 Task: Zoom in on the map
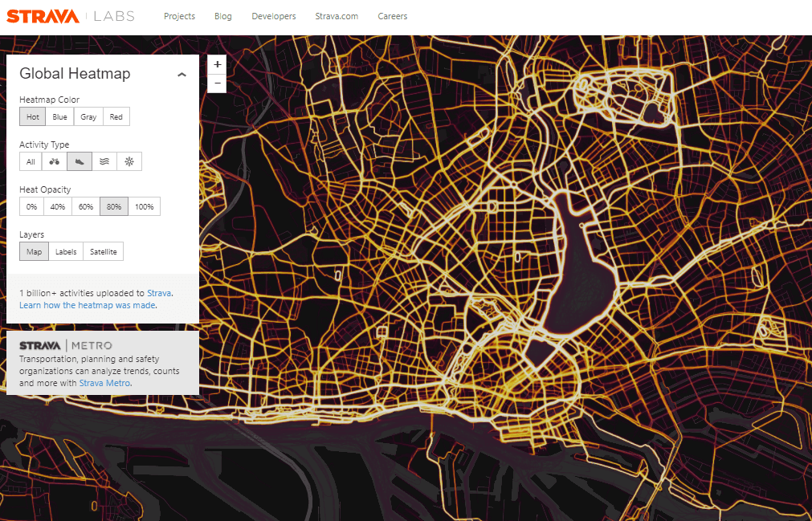pos(217,65)
